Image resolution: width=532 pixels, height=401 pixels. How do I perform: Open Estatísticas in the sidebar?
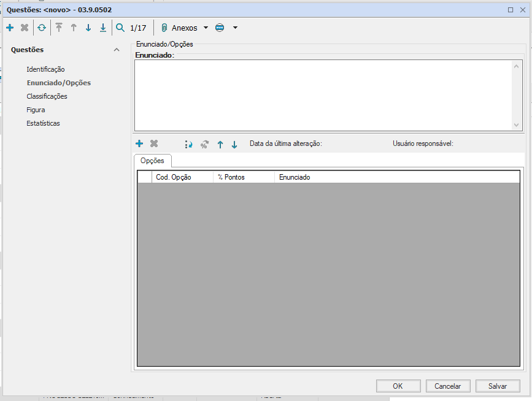pyautogui.click(x=43, y=123)
